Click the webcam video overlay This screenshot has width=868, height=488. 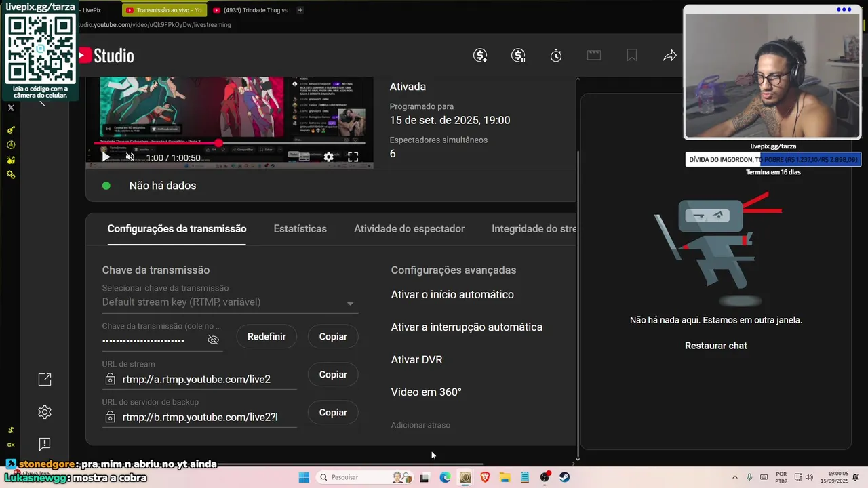772,76
